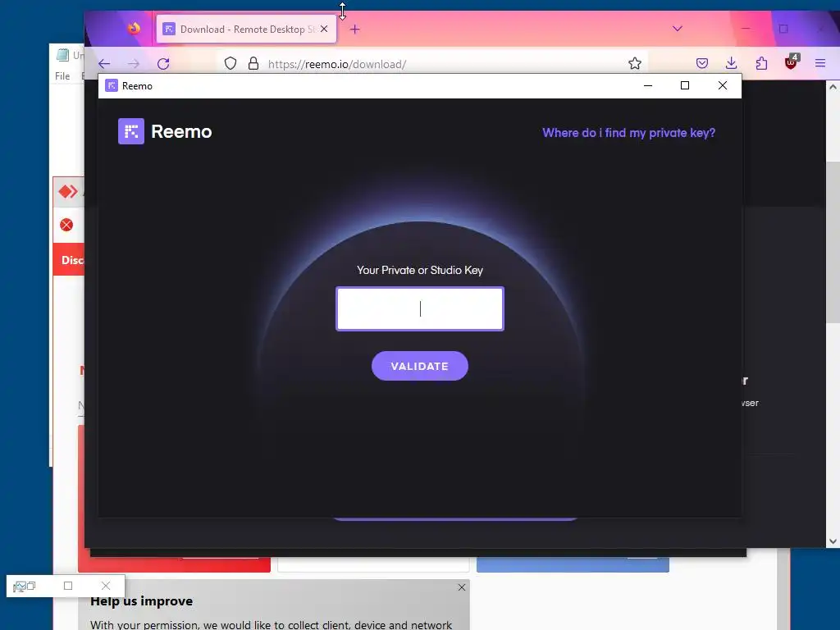This screenshot has width=840, height=630.
Task: Close the Reemo app window
Action: [x=722, y=85]
